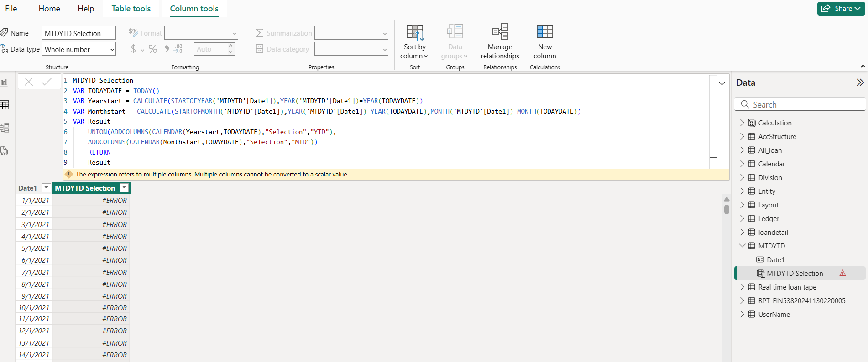Expand the Calendar table

742,164
